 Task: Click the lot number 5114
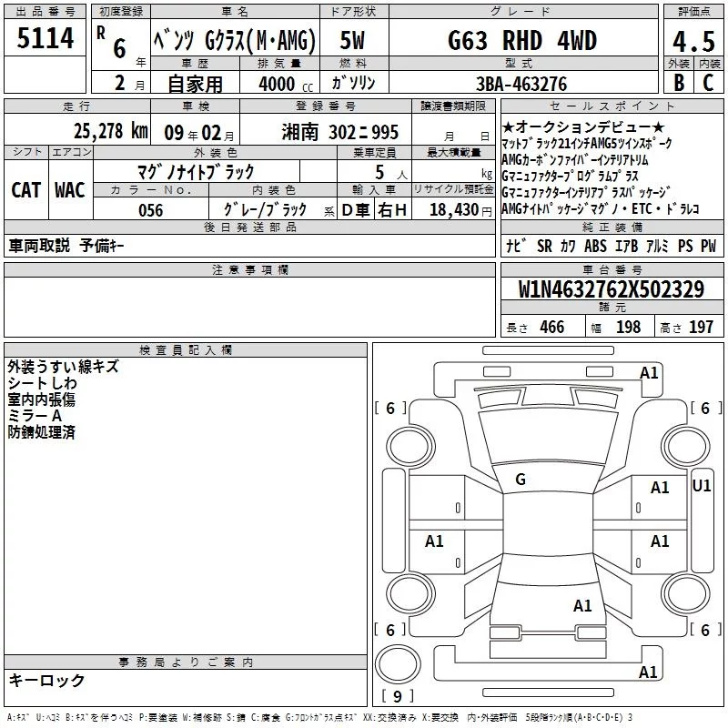(x=45, y=38)
